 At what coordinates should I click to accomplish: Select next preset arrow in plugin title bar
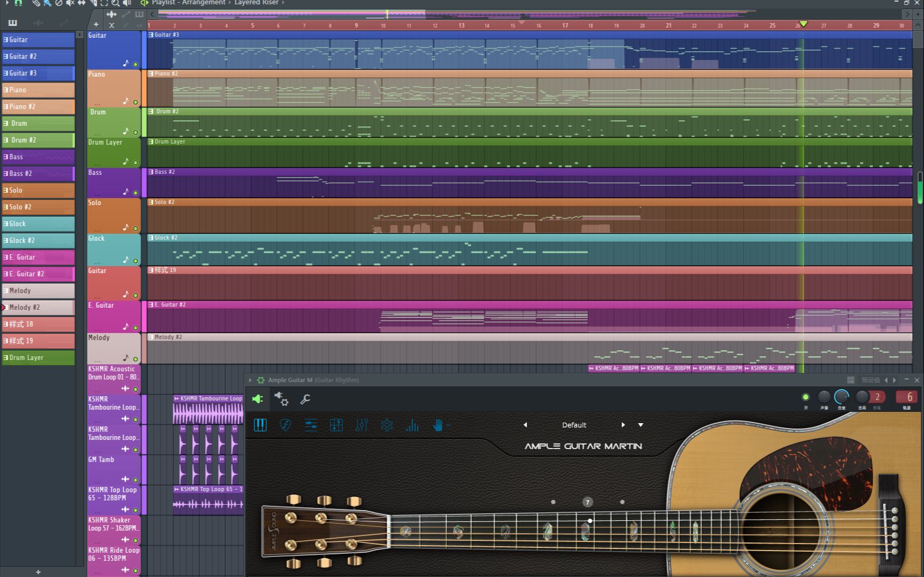(894, 380)
